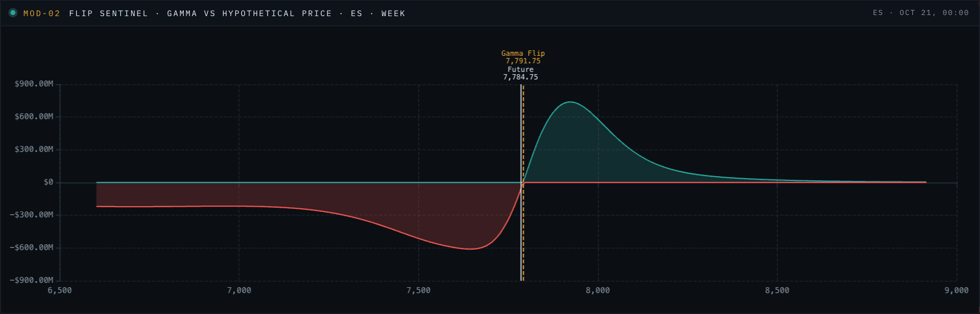Click the 6,500 x-axis tick label
980x314 pixels.
pos(60,290)
